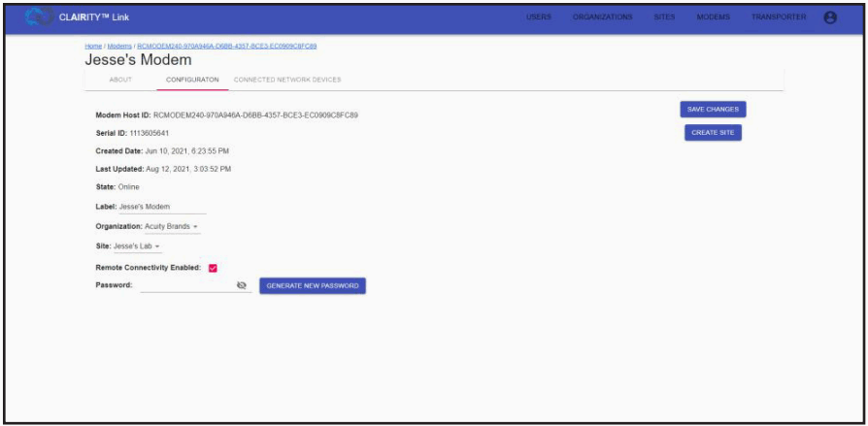The width and height of the screenshot is (868, 426).
Task: Open the TRANSPORTER navigation item
Action: (x=779, y=17)
